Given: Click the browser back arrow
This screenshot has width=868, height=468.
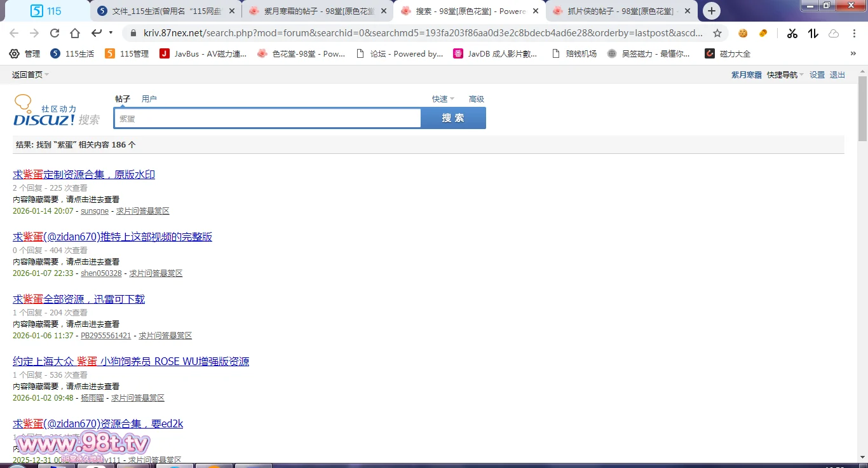Looking at the screenshot, I should tap(14, 33).
